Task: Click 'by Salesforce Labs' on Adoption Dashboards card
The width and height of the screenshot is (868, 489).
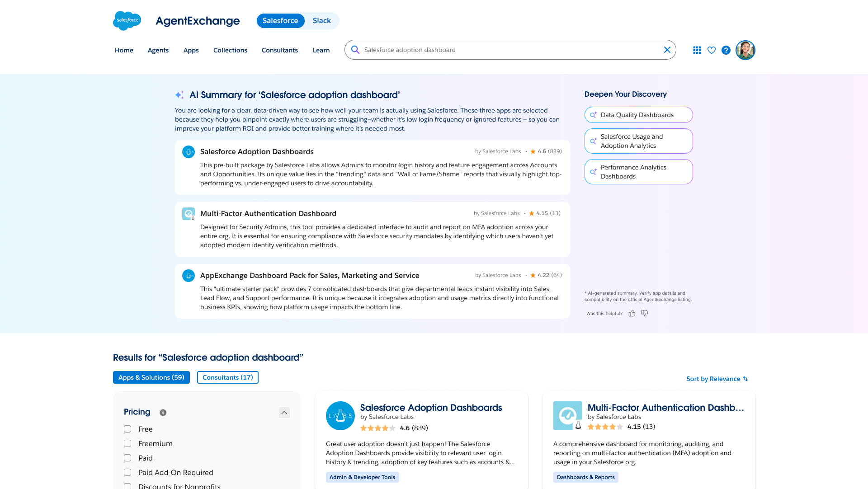Action: 387,417
